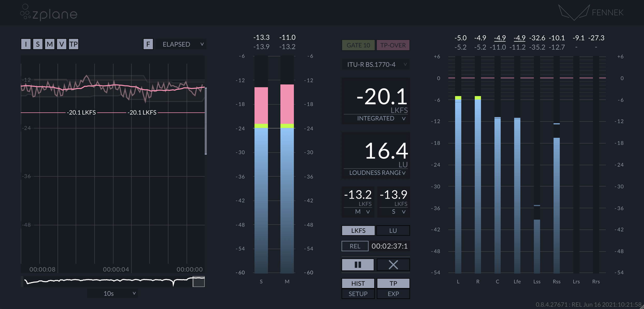The width and height of the screenshot is (644, 309).
Task: Switch units to LU
Action: click(x=393, y=231)
